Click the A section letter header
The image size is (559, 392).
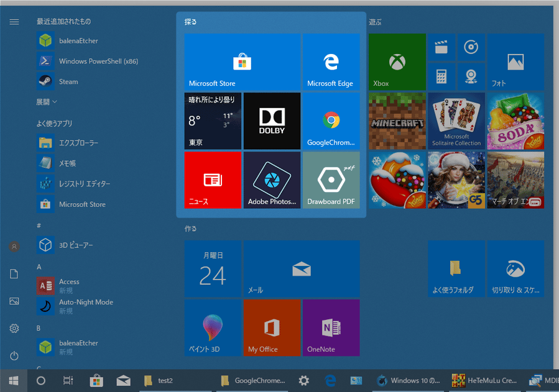click(x=39, y=267)
